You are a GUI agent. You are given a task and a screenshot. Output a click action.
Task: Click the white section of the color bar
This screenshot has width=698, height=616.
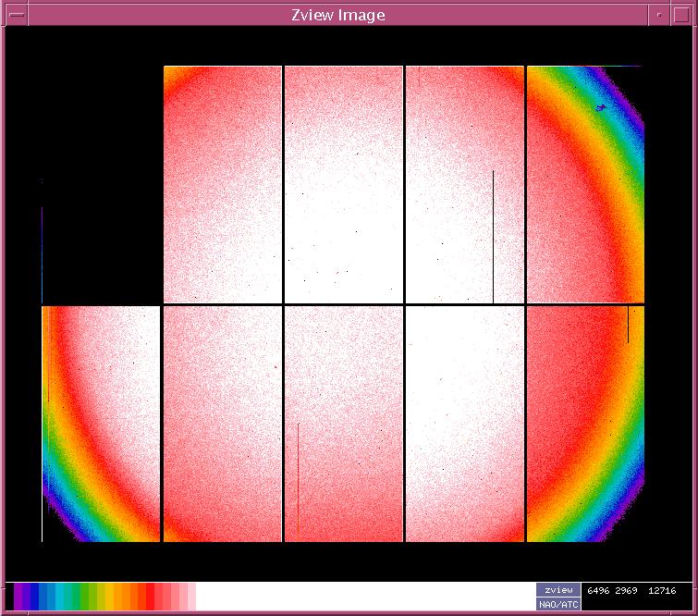tap(361, 597)
